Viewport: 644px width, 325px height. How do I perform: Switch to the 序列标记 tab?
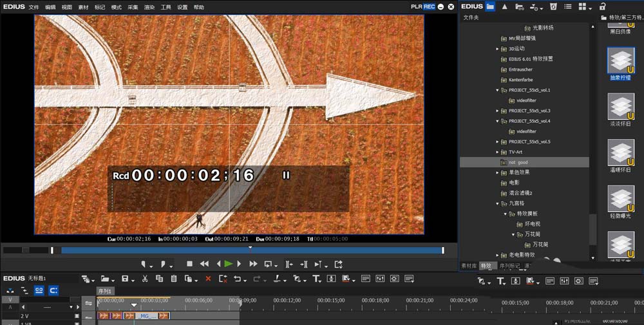(509, 266)
